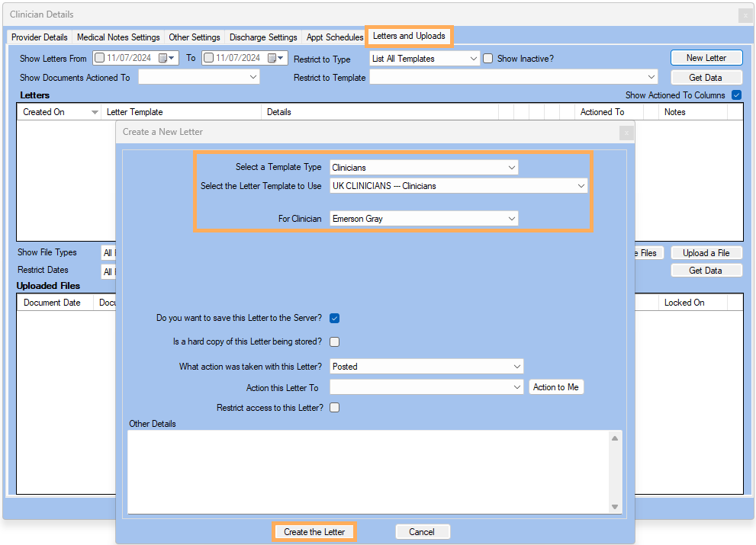Viewport: 756px width, 545px height.
Task: Click sort arrow in Created On column
Action: (95, 113)
